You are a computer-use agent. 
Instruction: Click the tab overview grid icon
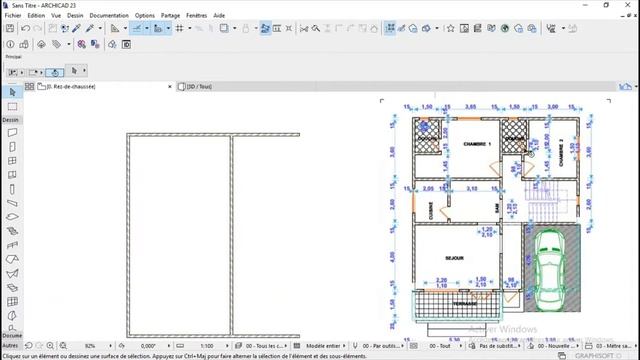[x=29, y=87]
